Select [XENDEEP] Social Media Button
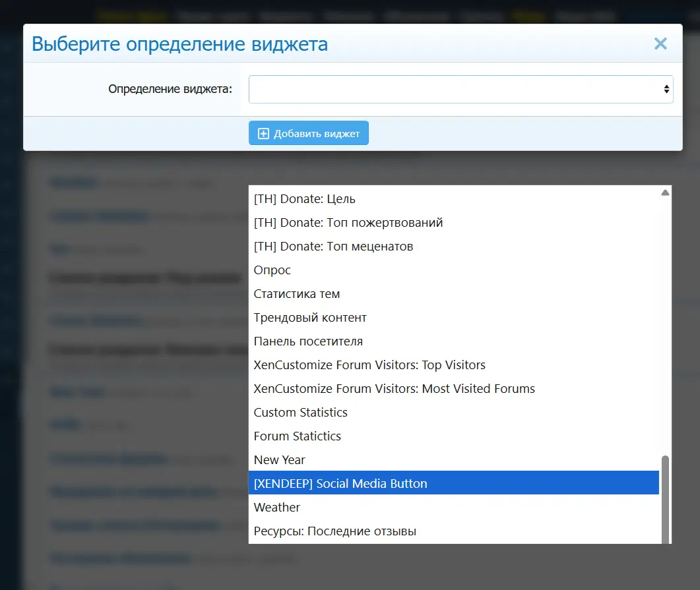Viewport: 700px width, 590px height. [x=340, y=484]
